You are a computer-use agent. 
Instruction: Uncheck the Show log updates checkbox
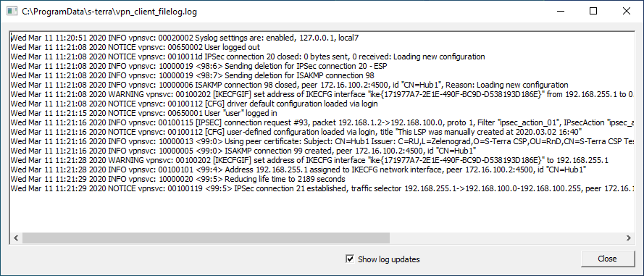350,259
